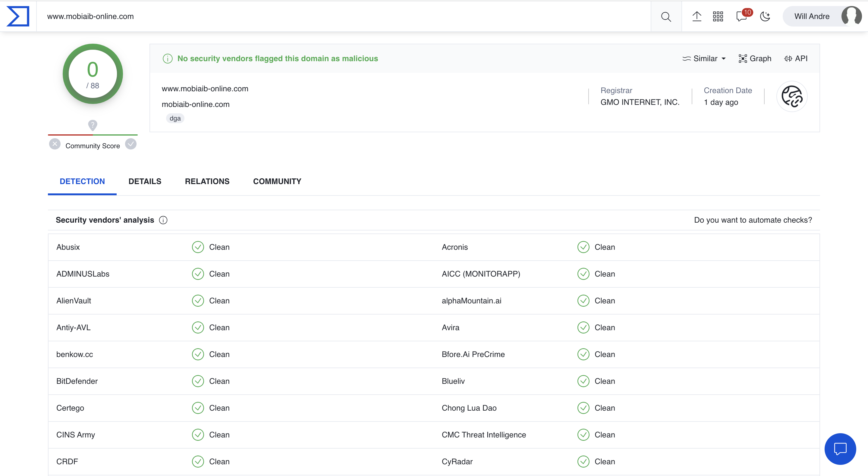The height and width of the screenshot is (476, 868).
Task: Click the Abusix clean check icon
Action: click(198, 247)
